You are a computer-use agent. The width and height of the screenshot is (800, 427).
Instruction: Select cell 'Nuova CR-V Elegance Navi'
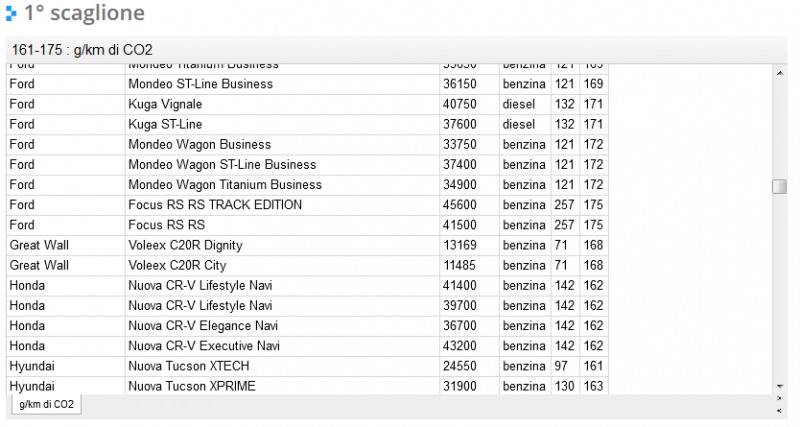click(x=283, y=326)
